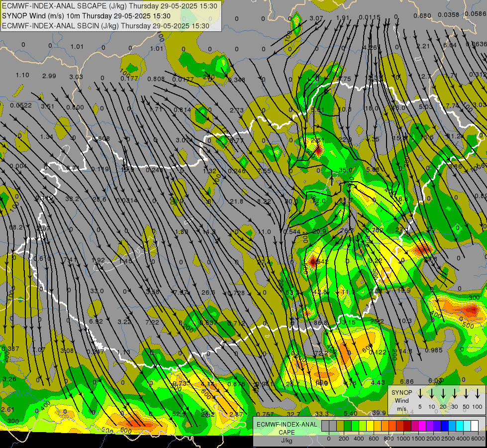Click the 'm/s' unit in wind legend
The height and width of the screenshot is (448, 487).
[401, 409]
